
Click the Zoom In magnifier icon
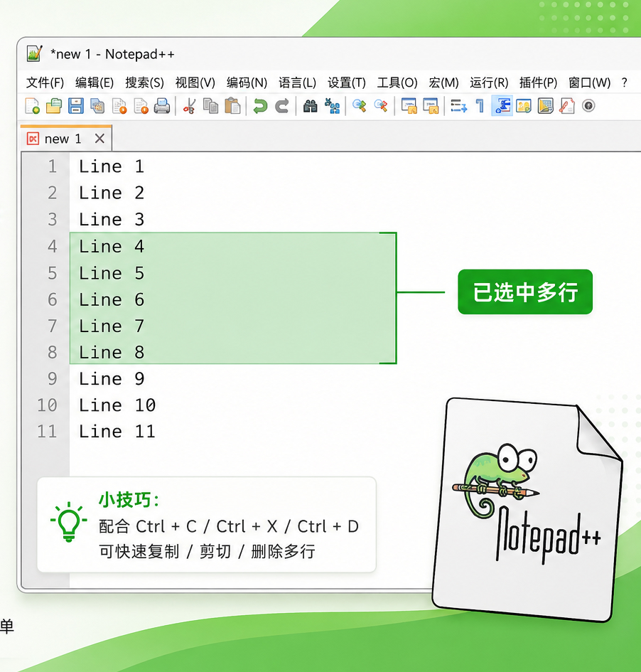360,106
